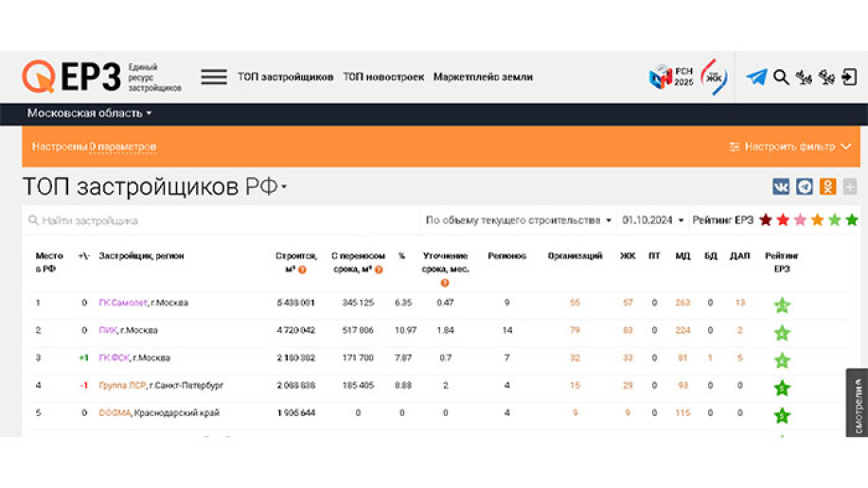Open the смотрели side tab
This screenshot has height=488, width=868.
click(x=857, y=403)
